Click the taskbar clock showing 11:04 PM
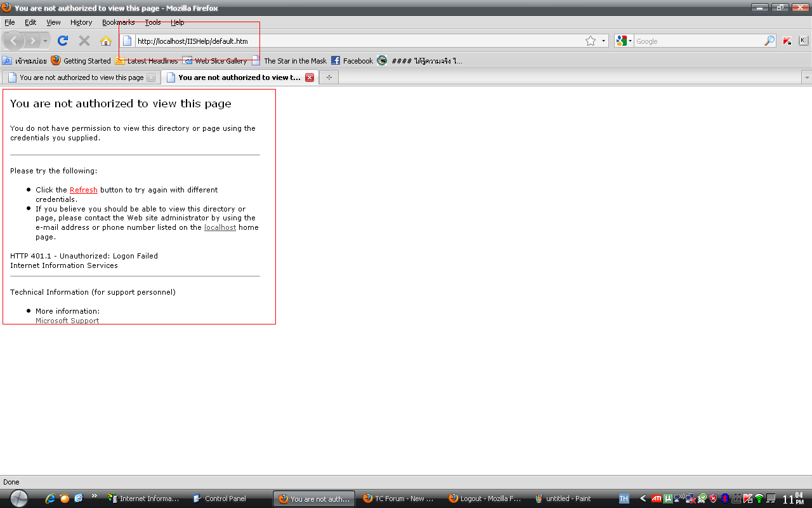The height and width of the screenshot is (508, 812). tap(793, 498)
